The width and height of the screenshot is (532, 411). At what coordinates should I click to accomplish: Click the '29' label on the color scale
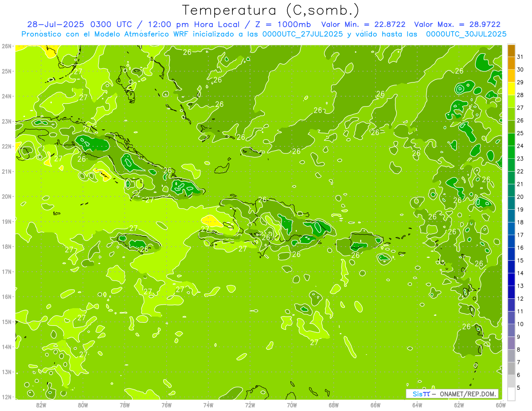coord(520,82)
